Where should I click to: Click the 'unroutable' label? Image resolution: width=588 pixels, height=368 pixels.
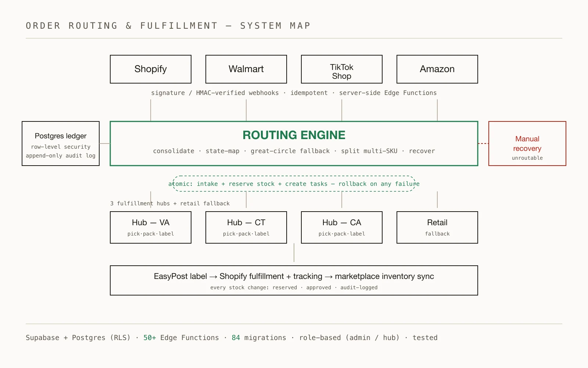click(x=527, y=158)
